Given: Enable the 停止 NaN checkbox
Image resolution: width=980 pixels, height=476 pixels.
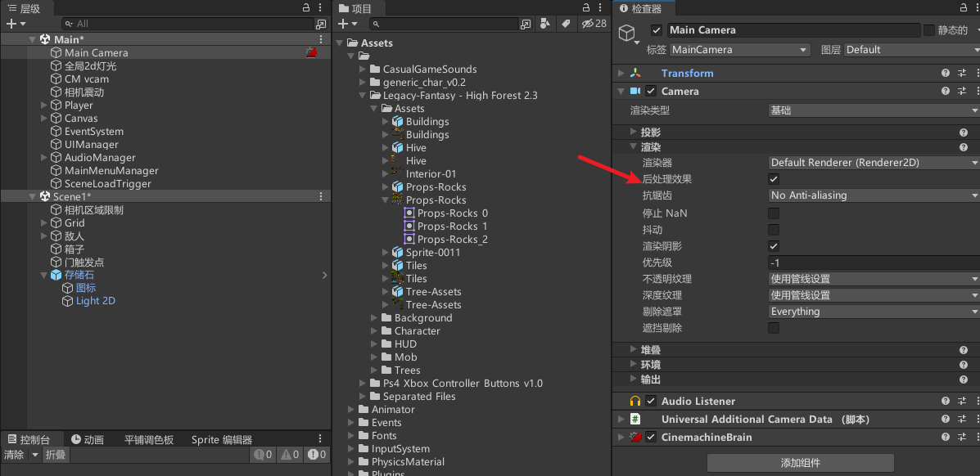Looking at the screenshot, I should (774, 213).
